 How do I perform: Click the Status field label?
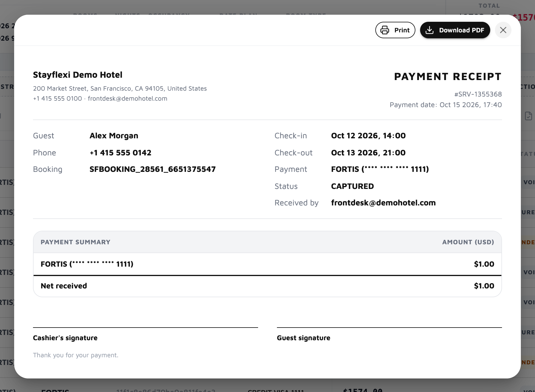[x=286, y=186]
